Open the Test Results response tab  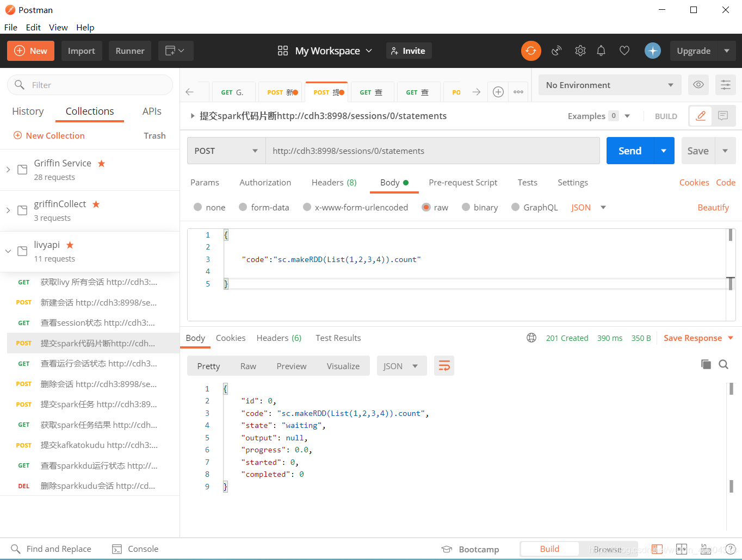click(338, 338)
